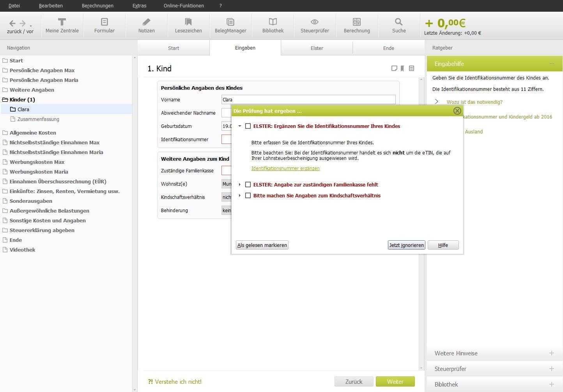Click Jetzt ignorieren button
The width and height of the screenshot is (563, 392).
[x=406, y=245]
